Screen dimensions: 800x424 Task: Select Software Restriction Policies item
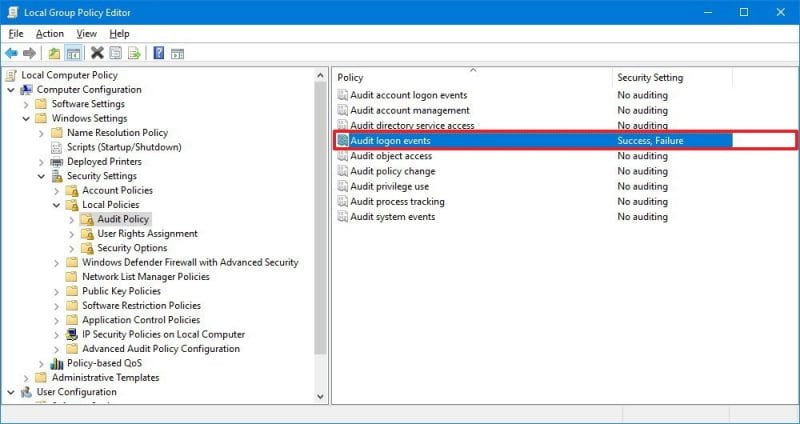(141, 306)
